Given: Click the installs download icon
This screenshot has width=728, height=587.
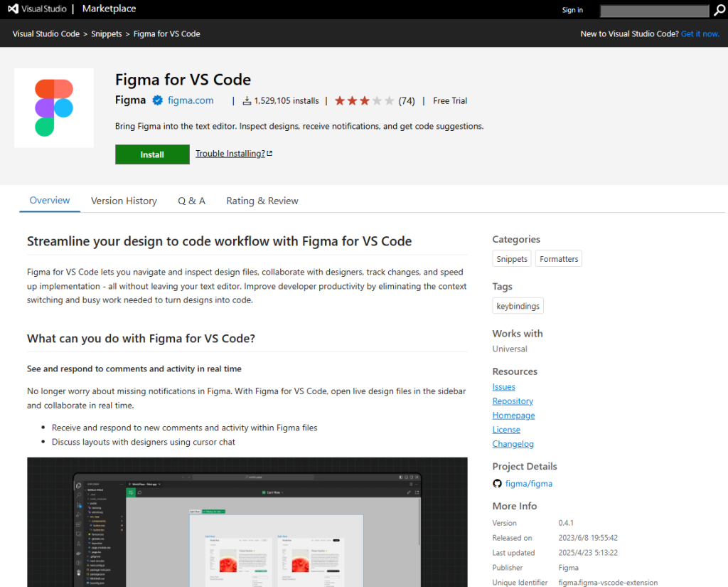Looking at the screenshot, I should click(x=247, y=101).
